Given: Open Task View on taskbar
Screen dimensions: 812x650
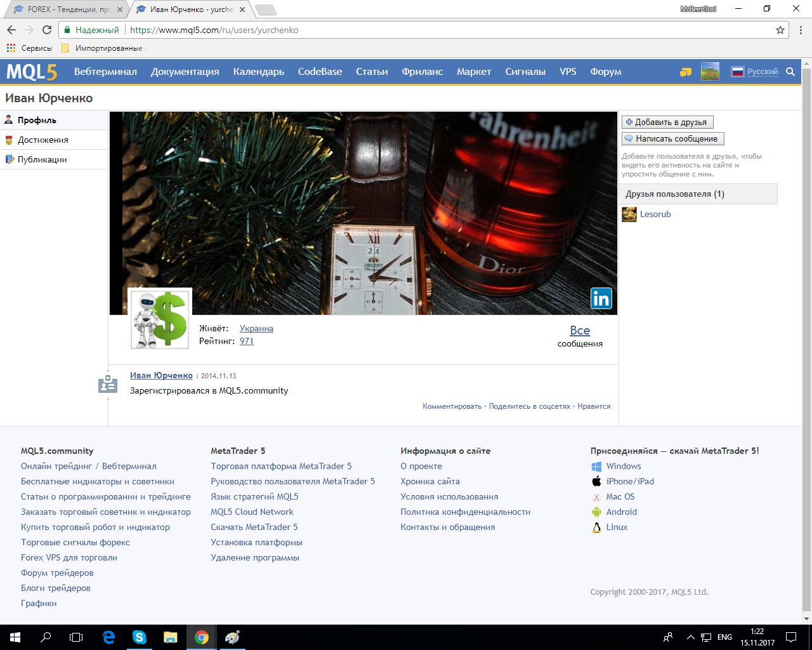Looking at the screenshot, I should click(x=76, y=637).
